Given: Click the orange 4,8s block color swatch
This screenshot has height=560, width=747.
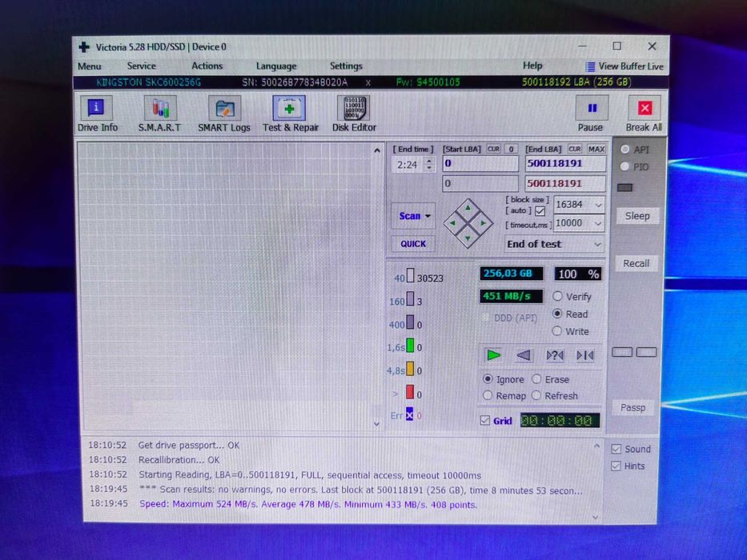Looking at the screenshot, I should pos(410,369).
